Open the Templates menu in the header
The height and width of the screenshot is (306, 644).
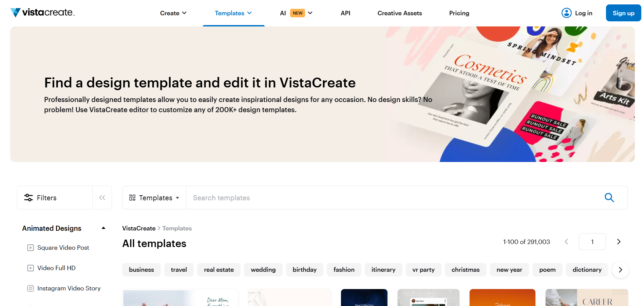click(x=233, y=13)
